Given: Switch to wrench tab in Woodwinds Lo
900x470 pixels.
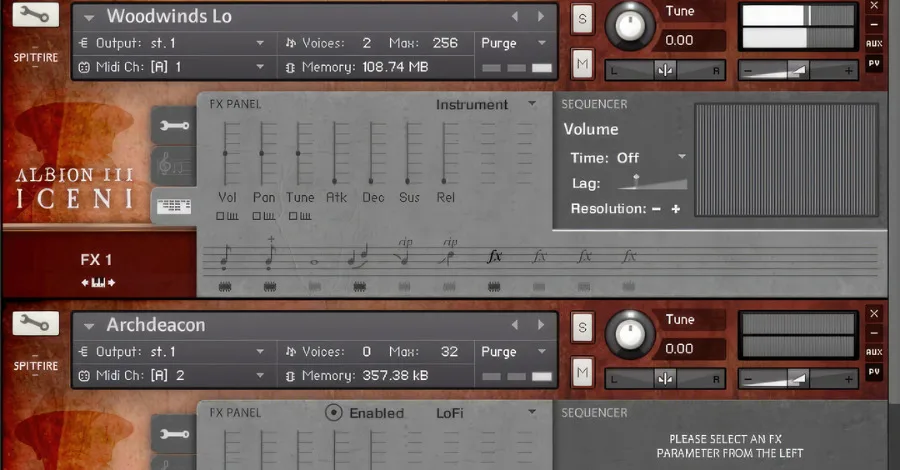Looking at the screenshot, I should point(174,125).
